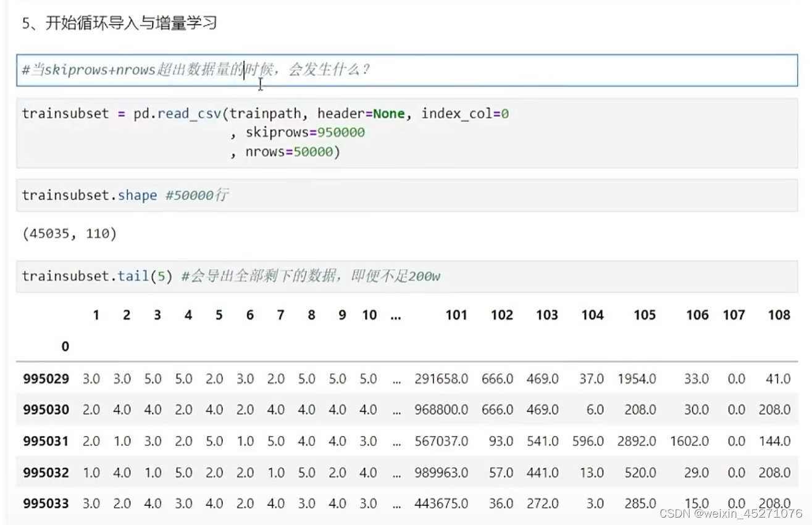Image resolution: width=812 pixels, height=525 pixels.
Task: Click row index 995030
Action: click(46, 409)
